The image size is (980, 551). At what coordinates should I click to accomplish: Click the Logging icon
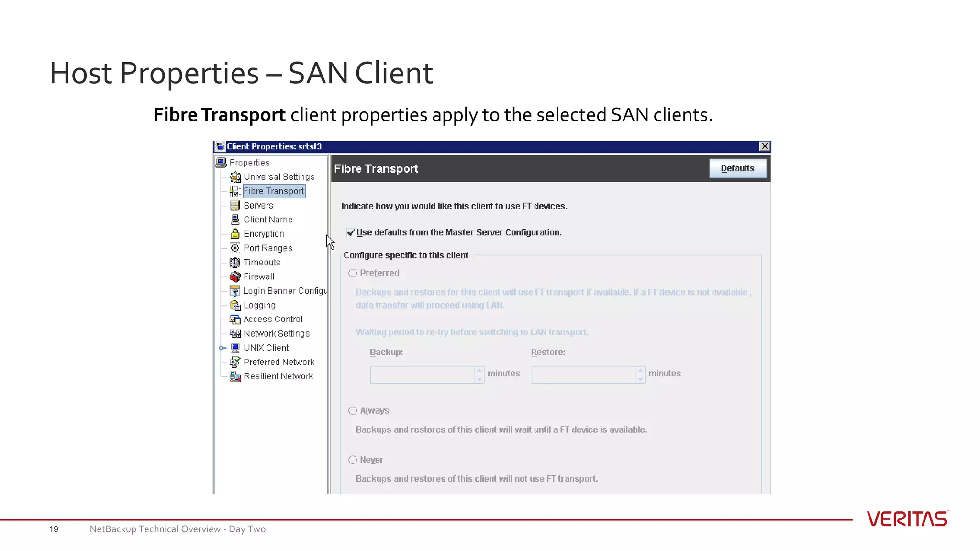click(235, 305)
